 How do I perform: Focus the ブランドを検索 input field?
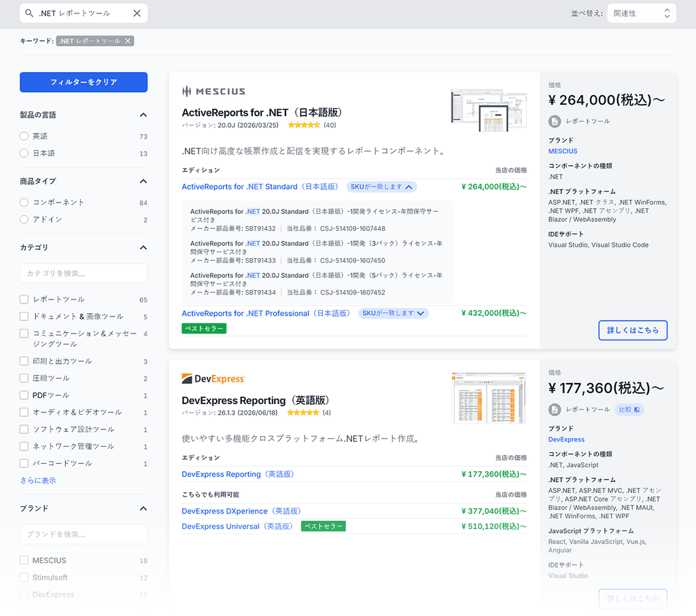point(84,534)
